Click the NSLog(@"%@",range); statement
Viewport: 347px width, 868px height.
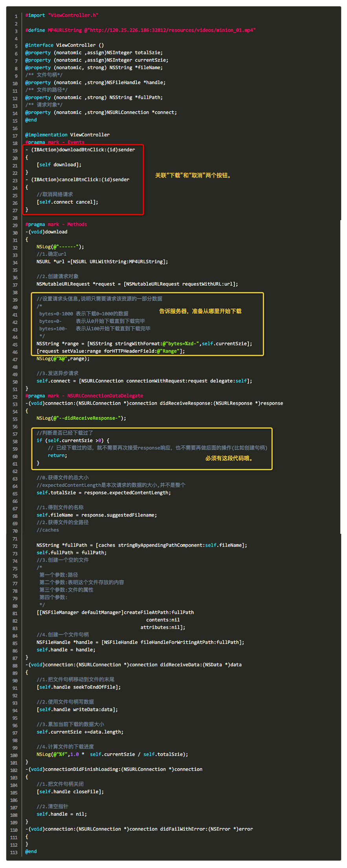[63, 359]
